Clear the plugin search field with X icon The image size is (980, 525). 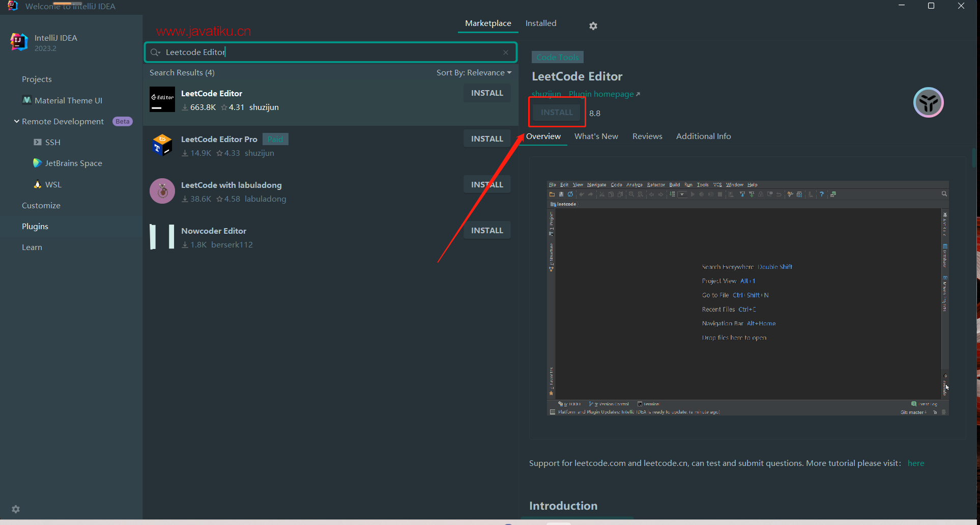pos(506,52)
